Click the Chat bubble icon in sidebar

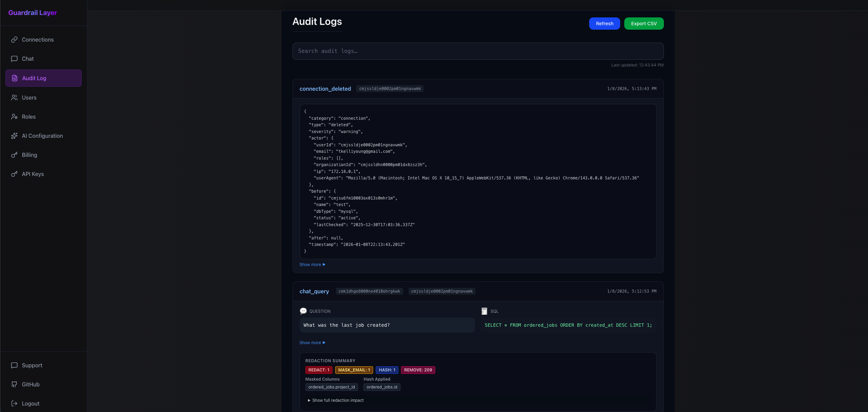click(x=14, y=59)
